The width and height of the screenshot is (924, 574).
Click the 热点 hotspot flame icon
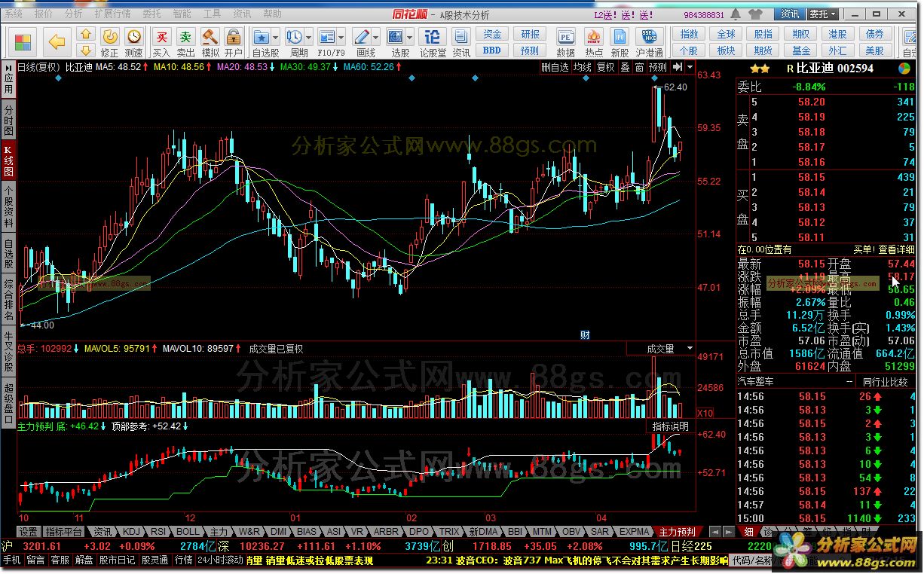(x=593, y=37)
